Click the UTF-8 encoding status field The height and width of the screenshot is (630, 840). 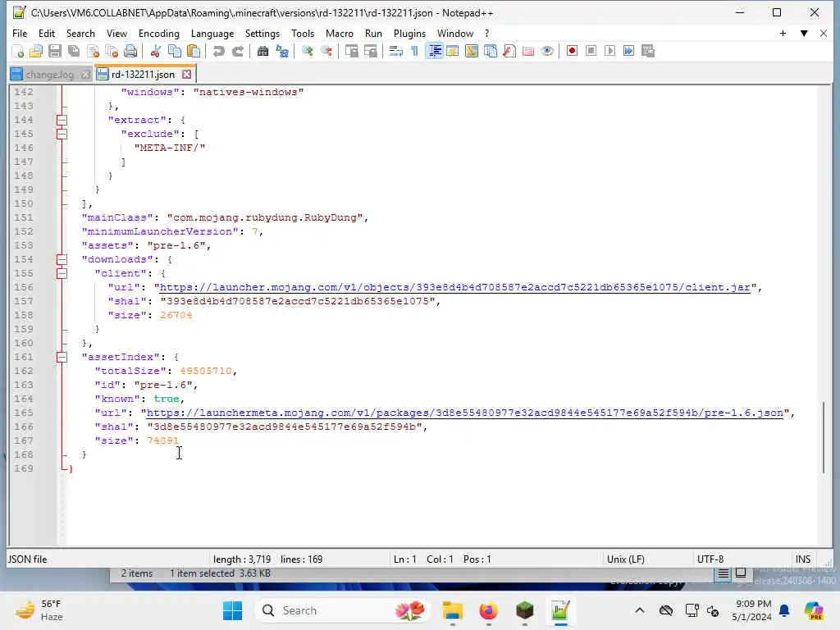pos(710,559)
